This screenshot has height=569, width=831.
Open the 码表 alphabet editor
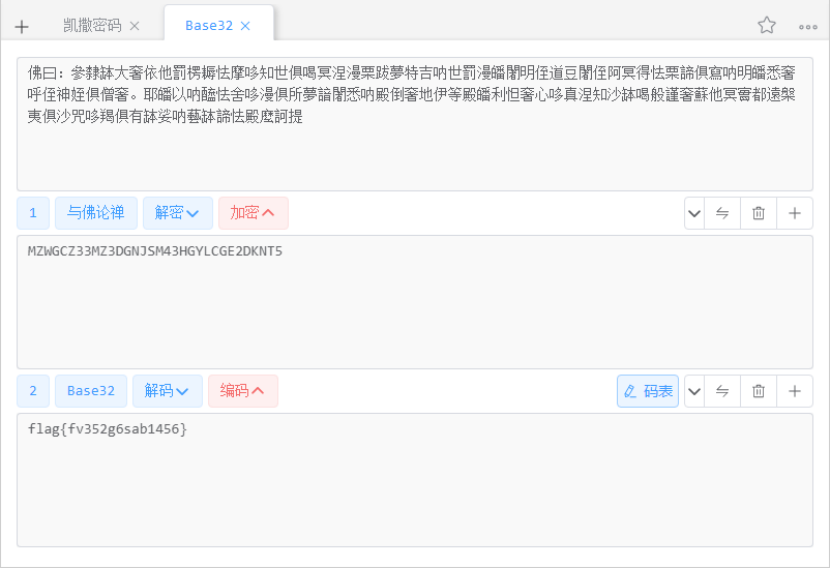[x=648, y=391]
